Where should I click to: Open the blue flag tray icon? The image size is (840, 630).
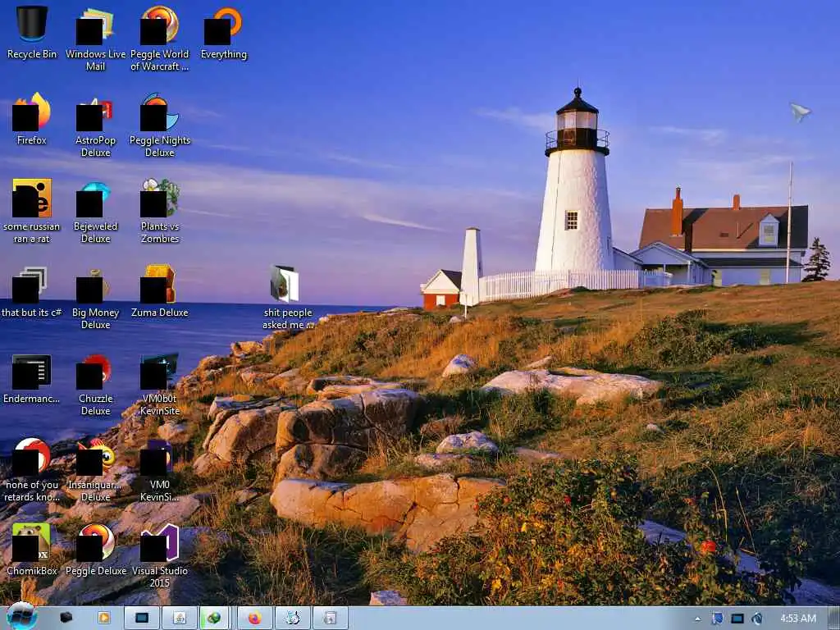tap(717, 619)
